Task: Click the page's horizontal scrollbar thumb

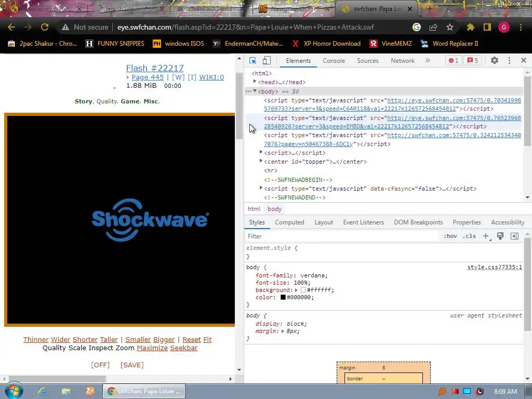Action: click(57, 379)
